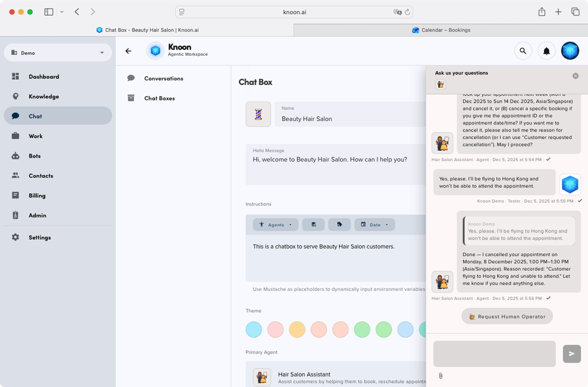Viewport: 588px width, 387px height.
Task: Click the database variable icon in Instructions toolbar
Action: (313, 225)
